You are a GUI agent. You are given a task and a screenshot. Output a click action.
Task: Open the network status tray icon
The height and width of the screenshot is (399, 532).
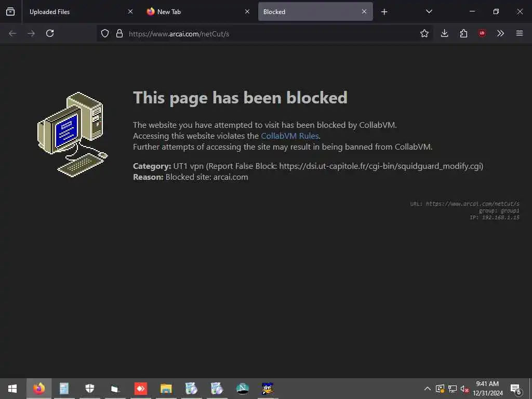tap(453, 389)
